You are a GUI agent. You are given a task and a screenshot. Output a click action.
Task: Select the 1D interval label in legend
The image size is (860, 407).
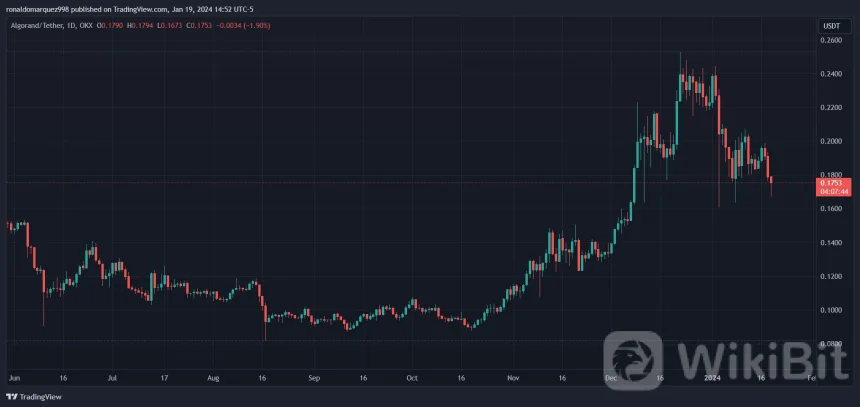(71, 26)
